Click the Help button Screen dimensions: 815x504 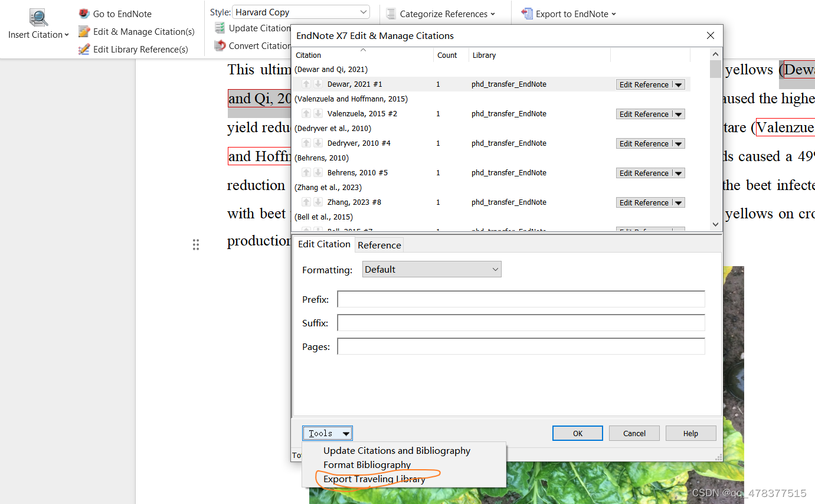[690, 433]
